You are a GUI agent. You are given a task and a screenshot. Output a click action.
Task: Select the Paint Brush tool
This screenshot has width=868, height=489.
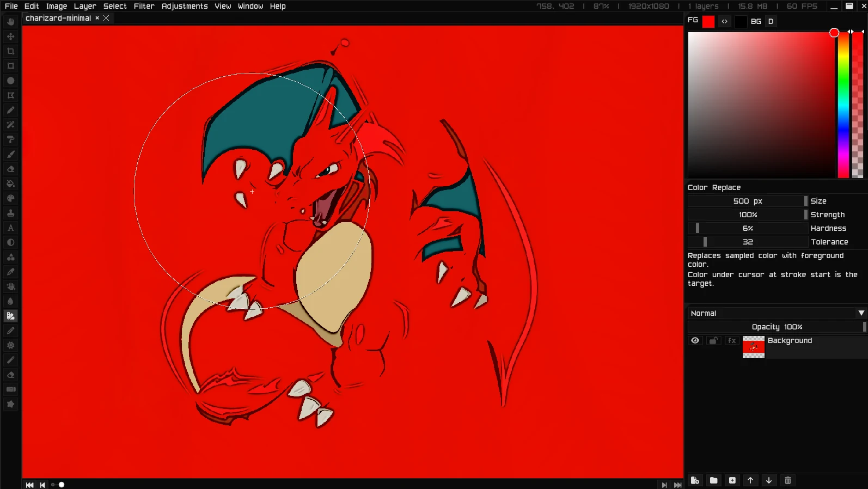(x=10, y=154)
